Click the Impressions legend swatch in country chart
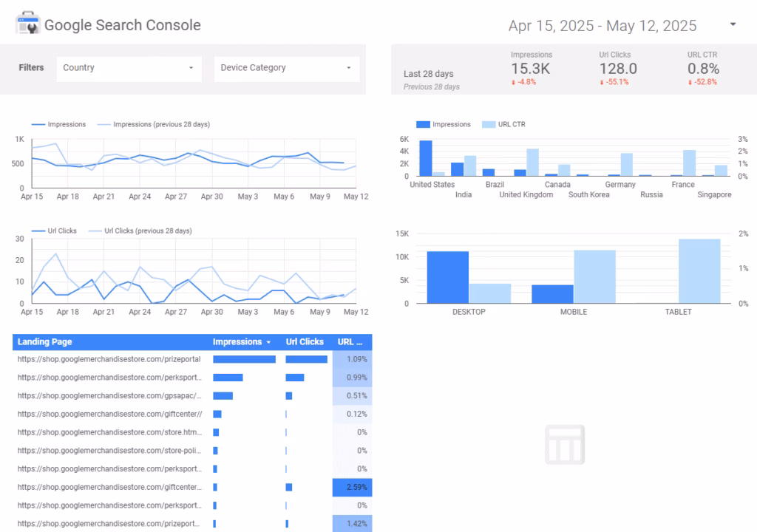 (x=423, y=124)
